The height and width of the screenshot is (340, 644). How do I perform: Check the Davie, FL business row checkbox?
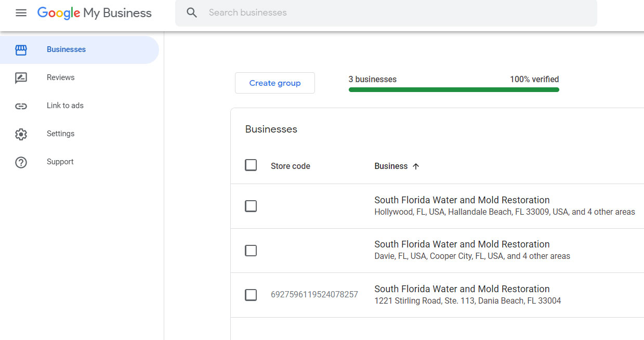(x=251, y=251)
